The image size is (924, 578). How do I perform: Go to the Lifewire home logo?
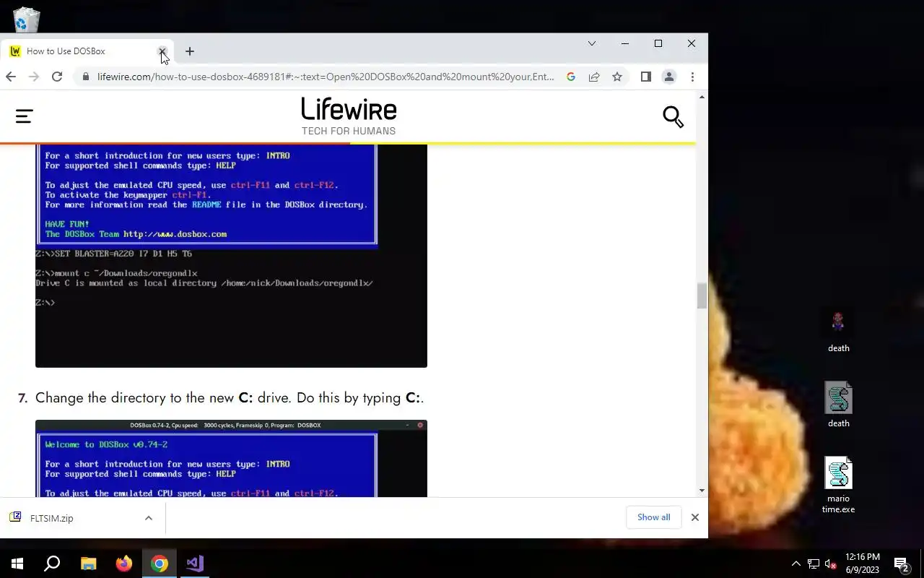(x=349, y=116)
